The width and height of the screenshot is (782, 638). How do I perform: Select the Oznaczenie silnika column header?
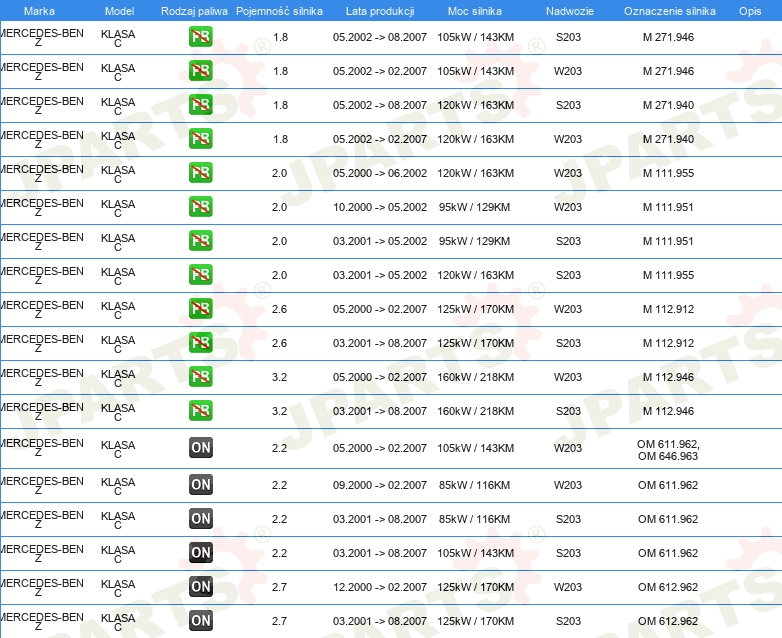(x=670, y=11)
